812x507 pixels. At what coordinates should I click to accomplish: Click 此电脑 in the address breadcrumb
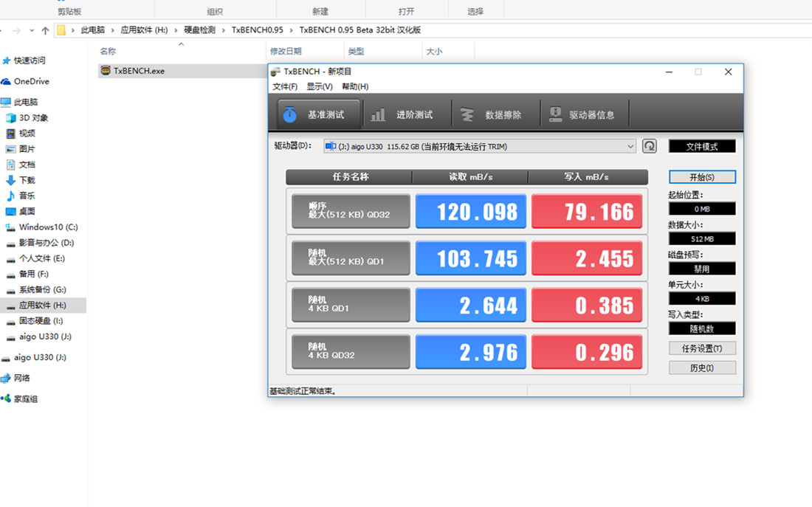(x=93, y=30)
